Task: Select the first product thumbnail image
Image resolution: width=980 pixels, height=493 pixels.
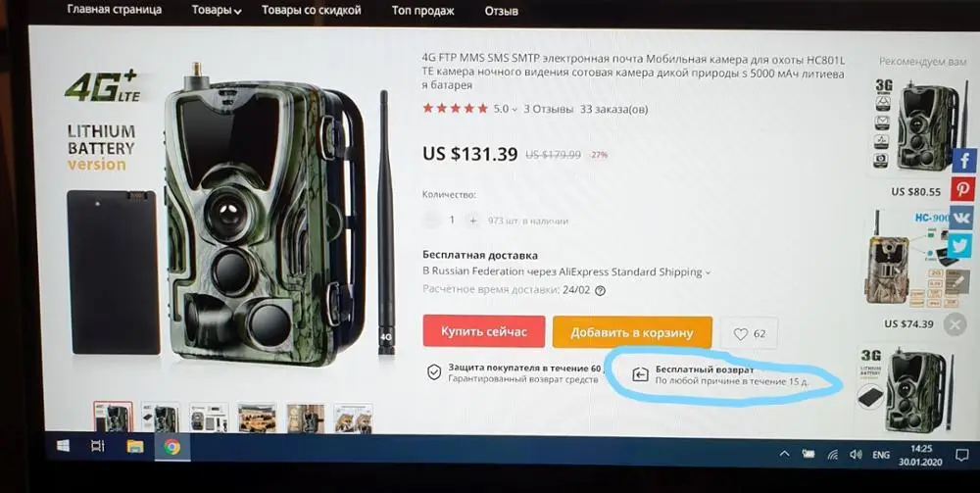Action: 113,418
